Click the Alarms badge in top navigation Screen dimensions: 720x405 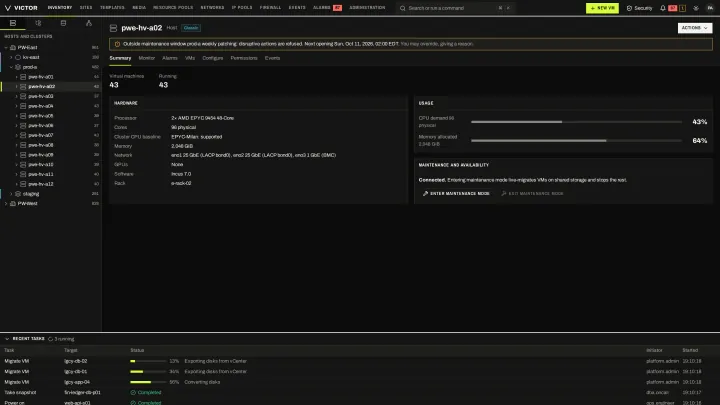pyautogui.click(x=337, y=8)
